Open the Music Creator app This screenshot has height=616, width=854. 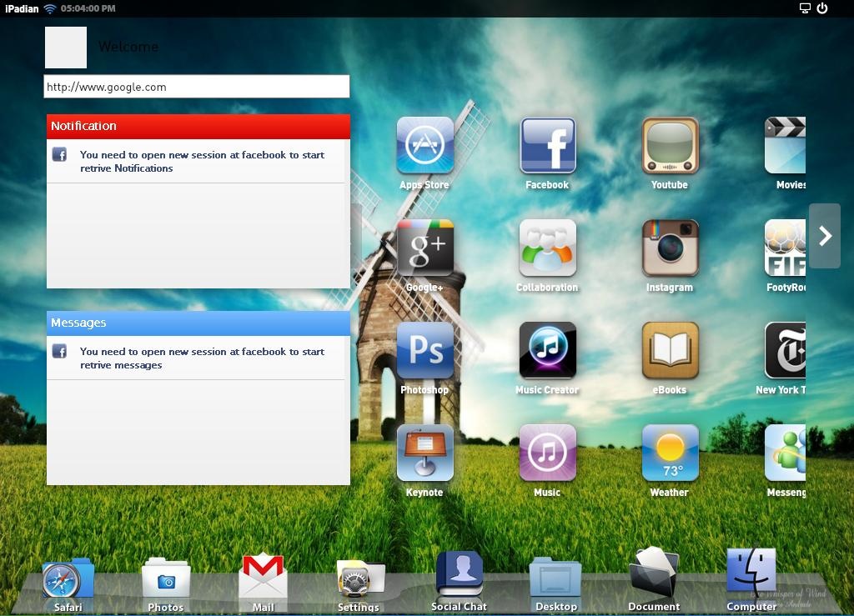click(547, 350)
